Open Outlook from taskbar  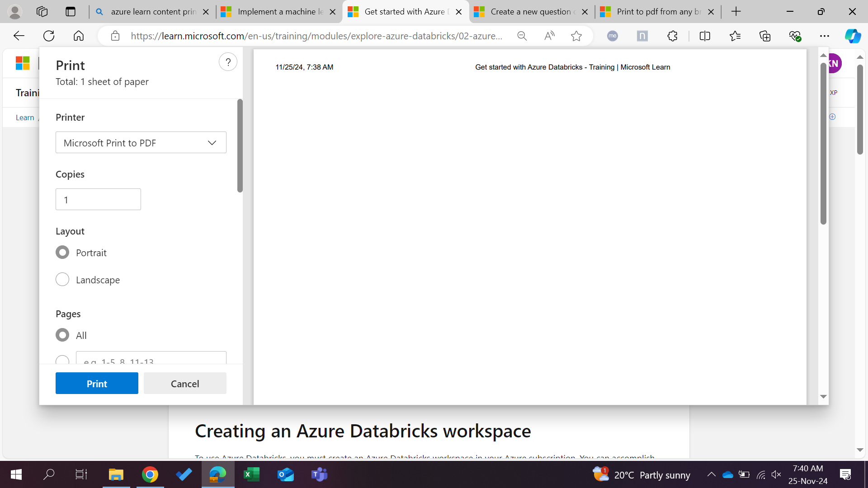pos(286,474)
